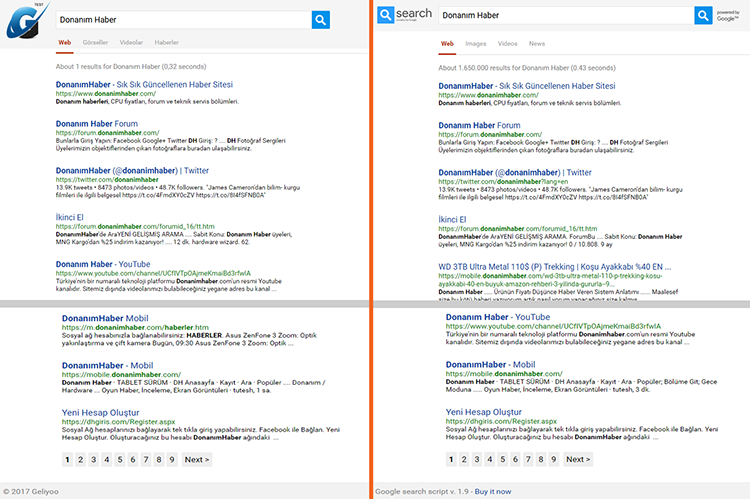
Task: Open the 'DonanımHaber Mobil' haberler result
Action: pyautogui.click(x=105, y=318)
